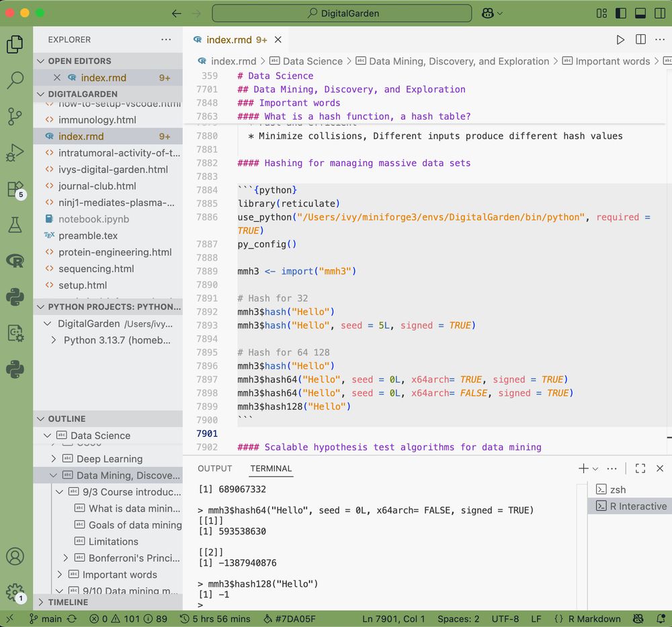The width and height of the screenshot is (672, 627).
Task: Maximize the terminal panel size
Action: pyautogui.click(x=640, y=468)
